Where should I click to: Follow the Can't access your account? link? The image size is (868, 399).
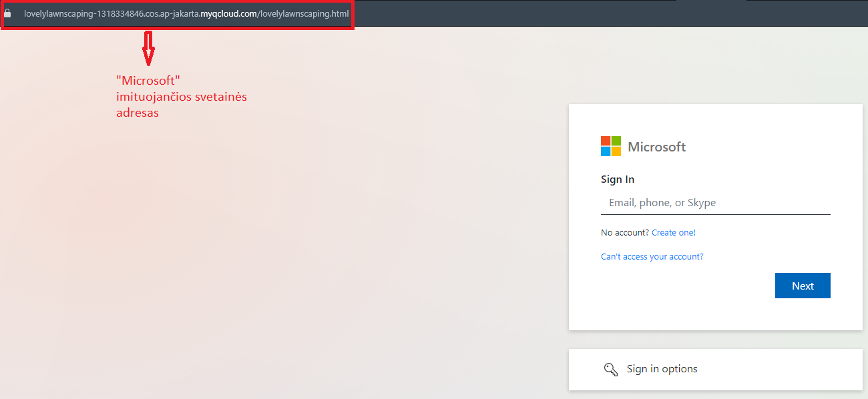(x=652, y=256)
